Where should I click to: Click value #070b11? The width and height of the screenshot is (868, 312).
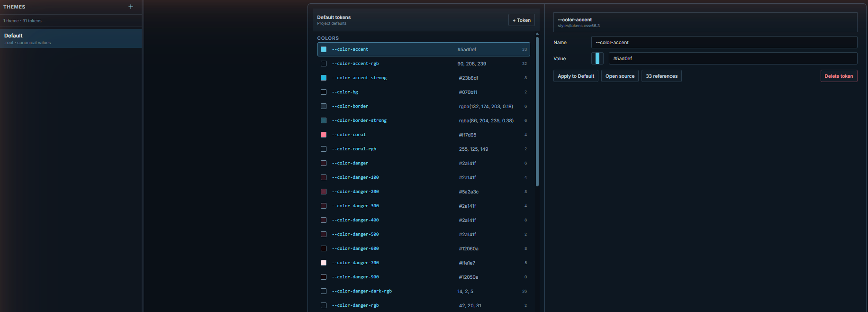point(468,92)
